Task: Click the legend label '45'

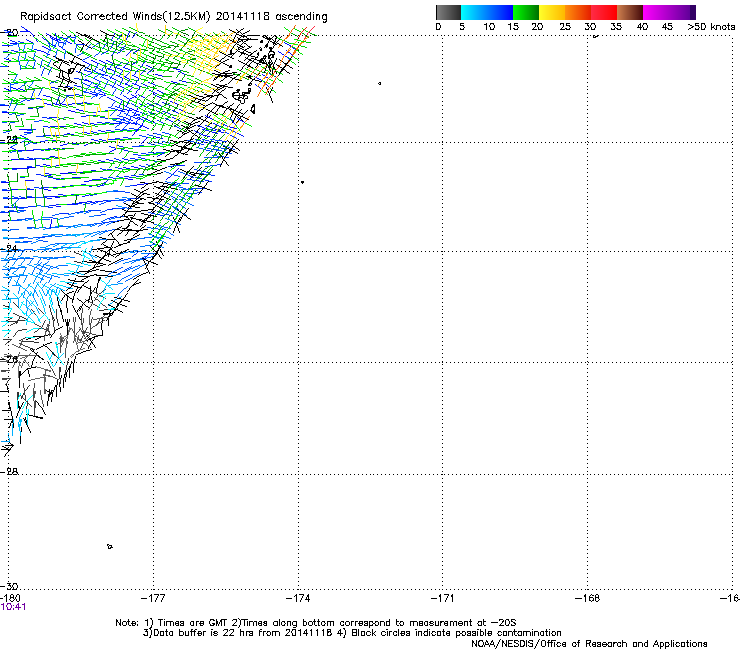Action: pyautogui.click(x=667, y=27)
